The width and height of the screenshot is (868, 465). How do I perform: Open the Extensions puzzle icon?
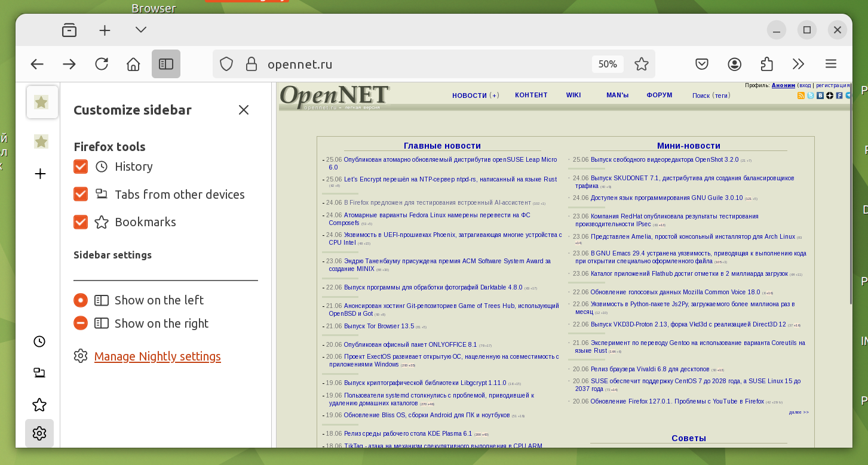(x=767, y=64)
